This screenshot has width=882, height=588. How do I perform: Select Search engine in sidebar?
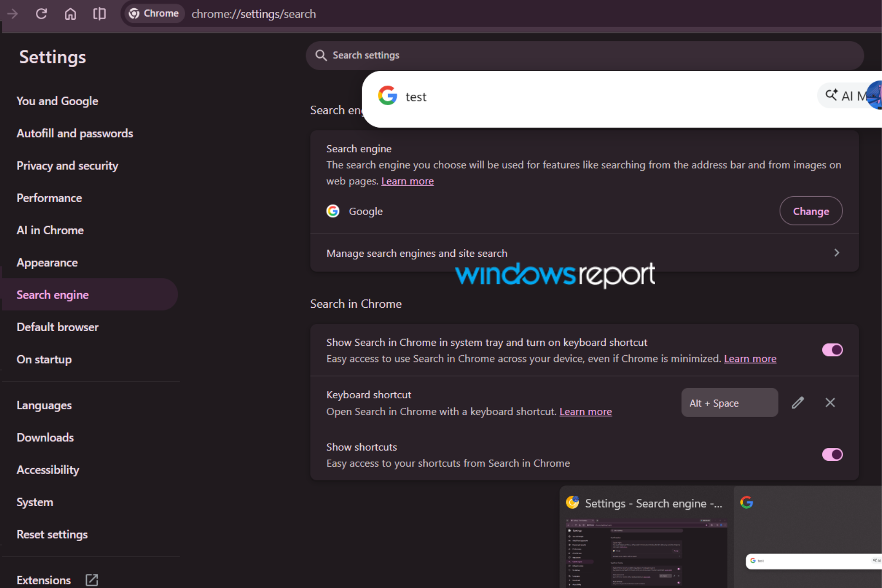[90, 294]
